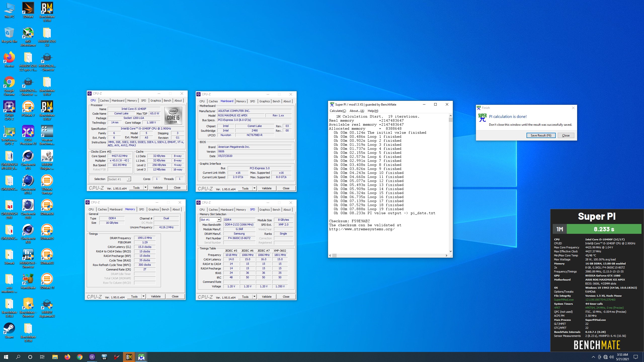The height and width of the screenshot is (362, 644).
Task: Launch Firefox from the desktop
Action: [x=9, y=60]
